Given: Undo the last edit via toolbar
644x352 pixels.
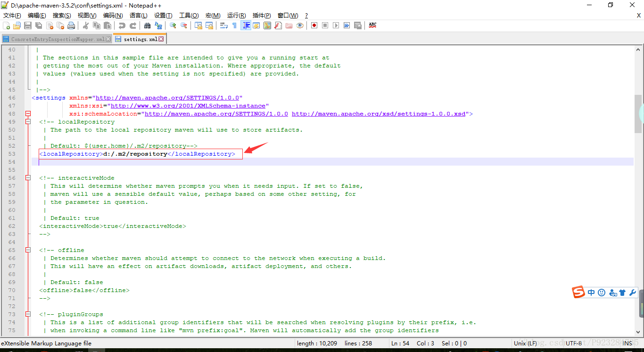Looking at the screenshot, I should coord(122,25).
